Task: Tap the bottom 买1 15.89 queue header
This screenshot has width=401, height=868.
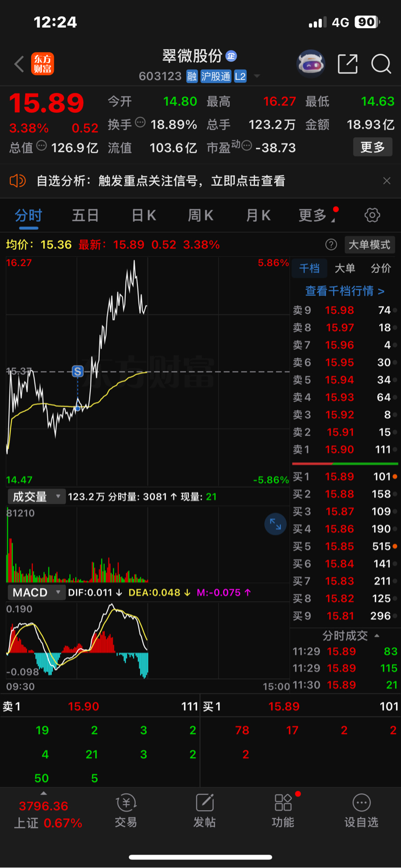Action: [x=301, y=706]
